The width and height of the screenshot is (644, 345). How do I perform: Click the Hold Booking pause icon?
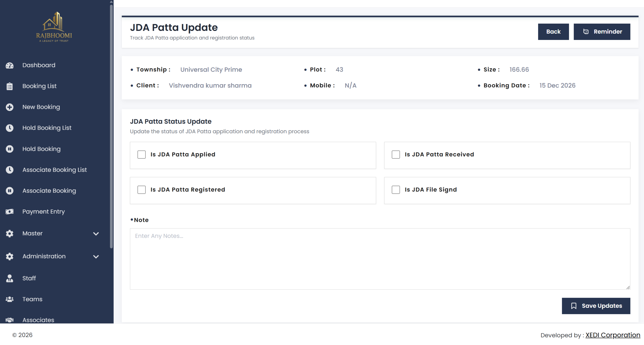point(10,149)
